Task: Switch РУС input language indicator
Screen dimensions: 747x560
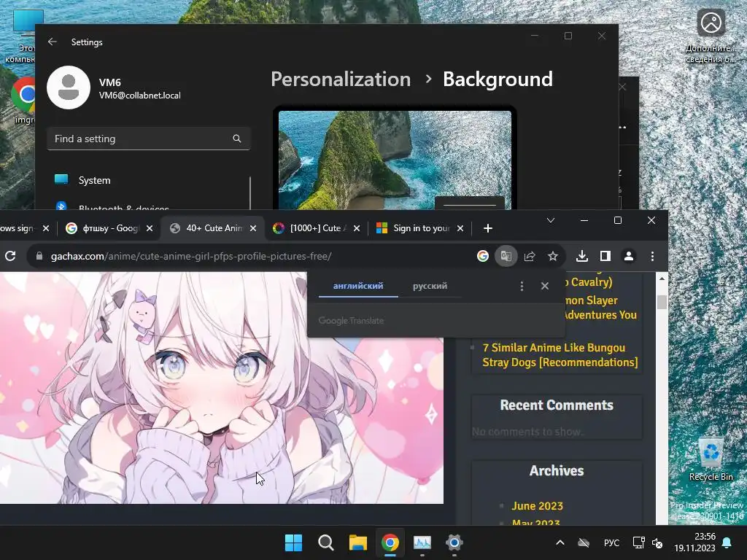Action: tap(612, 542)
